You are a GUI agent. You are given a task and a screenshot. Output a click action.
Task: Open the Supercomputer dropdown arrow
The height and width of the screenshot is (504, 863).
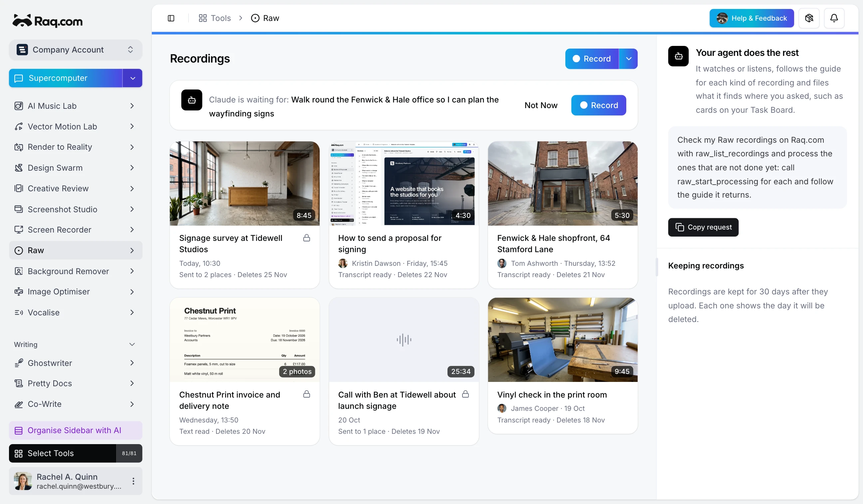[133, 78]
